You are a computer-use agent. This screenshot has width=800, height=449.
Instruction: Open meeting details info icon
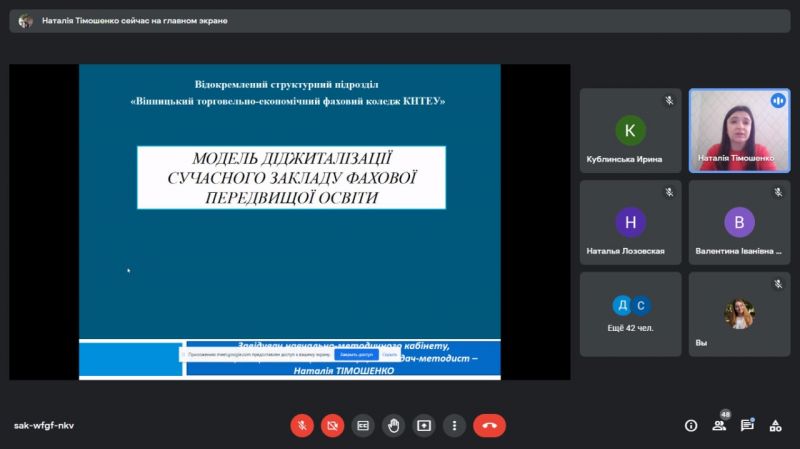click(x=691, y=426)
